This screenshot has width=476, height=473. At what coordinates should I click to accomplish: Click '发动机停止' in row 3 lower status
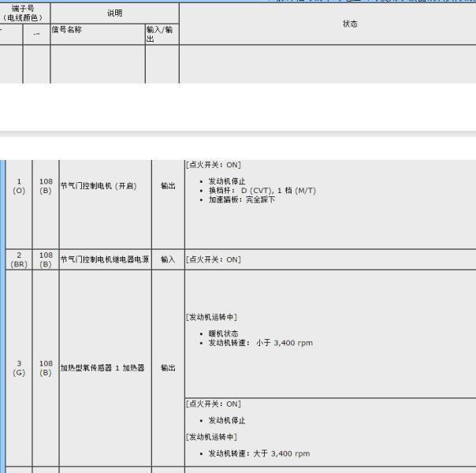227,420
